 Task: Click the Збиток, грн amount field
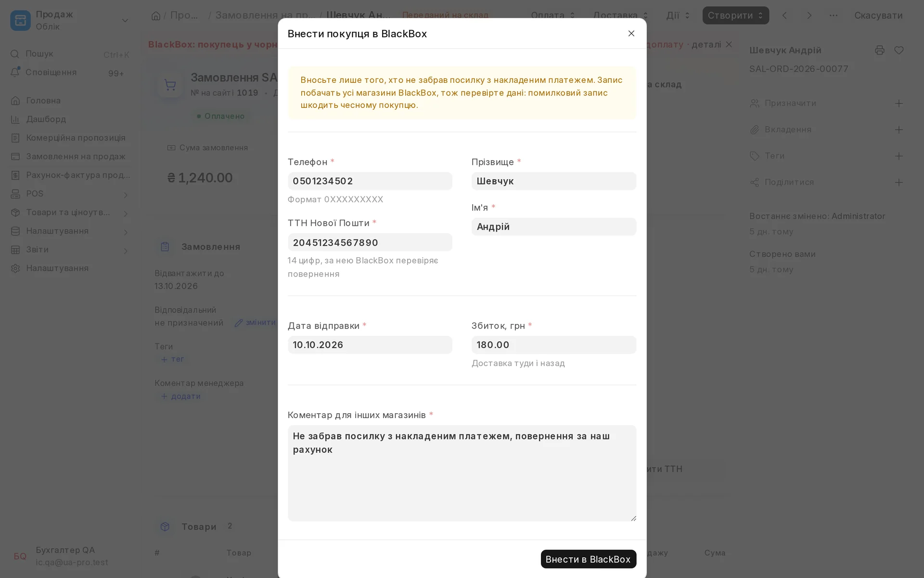(x=553, y=345)
